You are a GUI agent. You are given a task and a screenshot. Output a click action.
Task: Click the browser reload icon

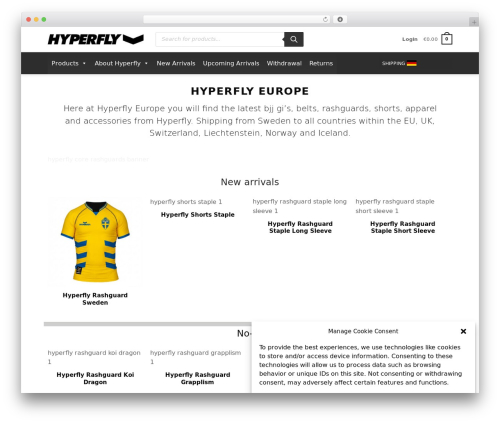tap(325, 20)
